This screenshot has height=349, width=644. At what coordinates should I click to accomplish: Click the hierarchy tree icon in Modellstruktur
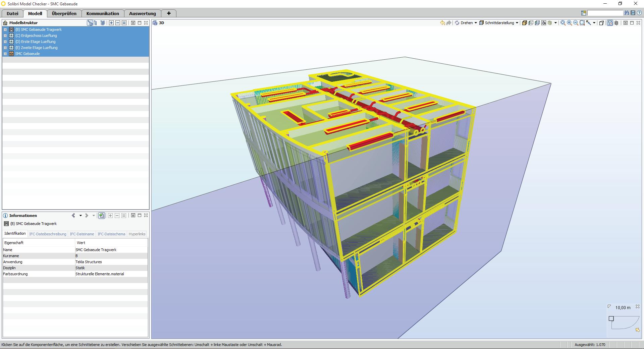pos(96,23)
